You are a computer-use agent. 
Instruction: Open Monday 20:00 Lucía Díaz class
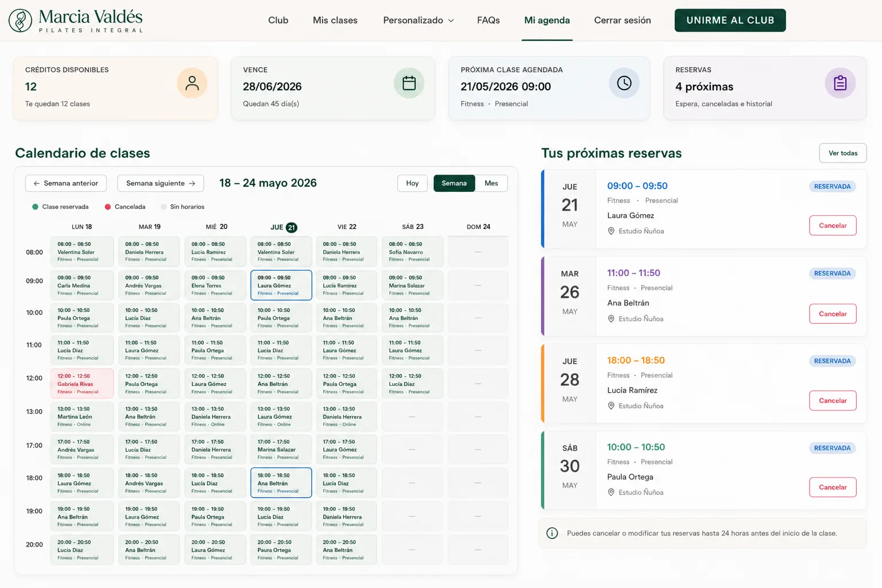point(82,550)
